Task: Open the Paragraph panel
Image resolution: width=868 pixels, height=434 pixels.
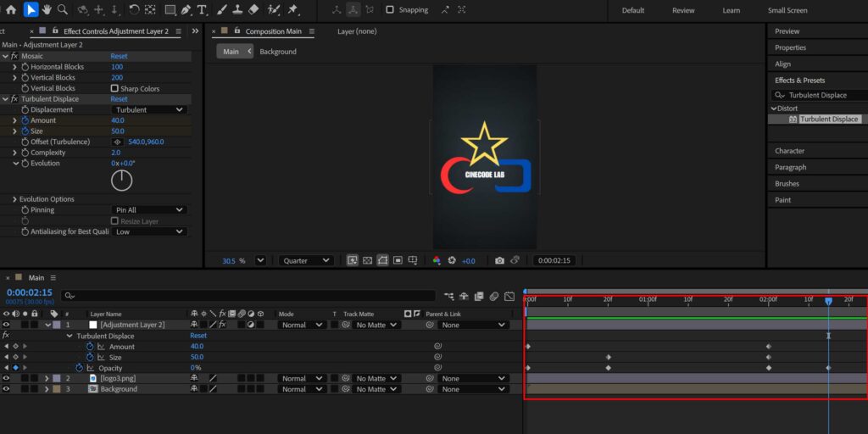Action: 791,167
